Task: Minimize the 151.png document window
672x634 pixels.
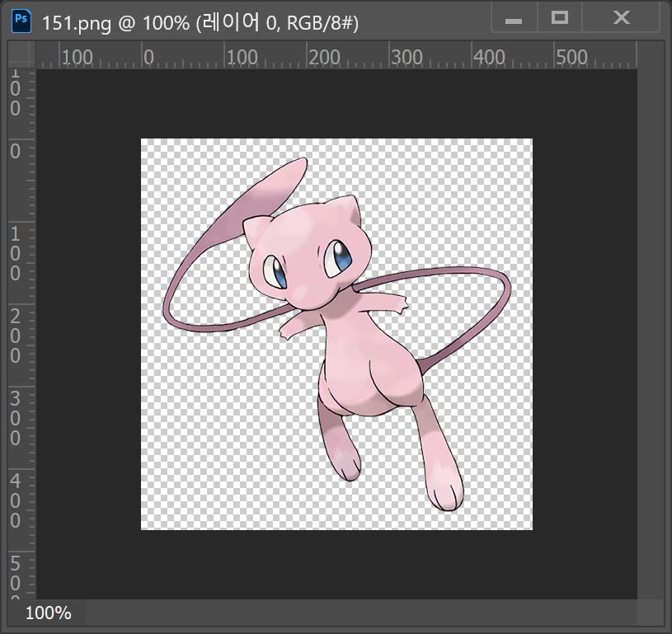Action: (x=514, y=19)
